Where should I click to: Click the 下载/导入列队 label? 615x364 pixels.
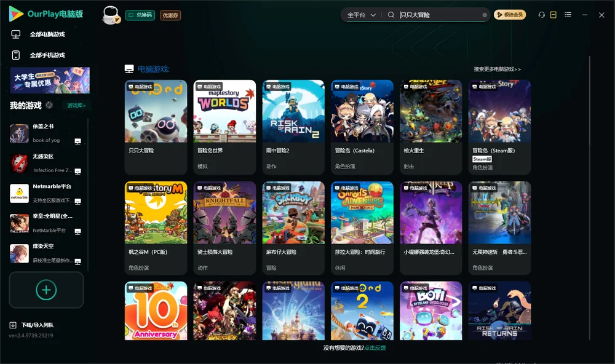[38, 325]
